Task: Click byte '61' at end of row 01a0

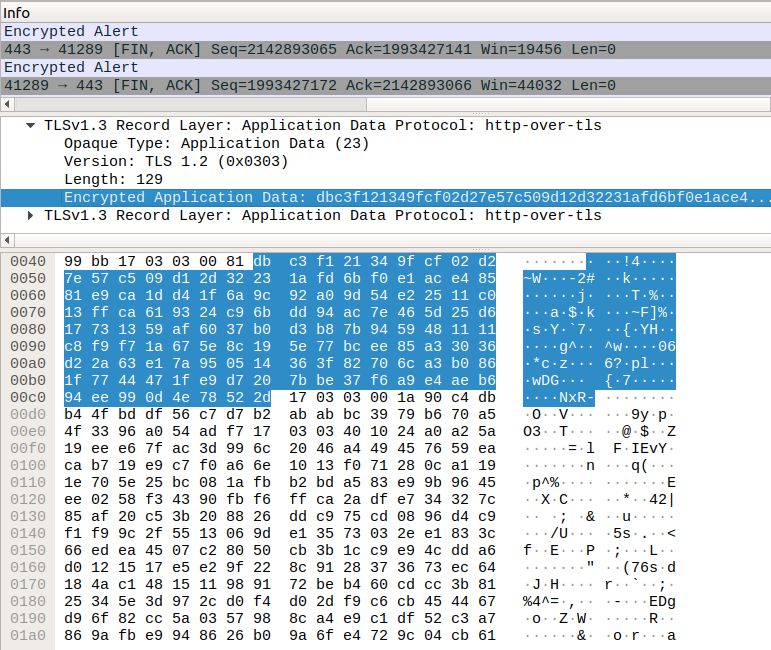Action: tap(487, 635)
